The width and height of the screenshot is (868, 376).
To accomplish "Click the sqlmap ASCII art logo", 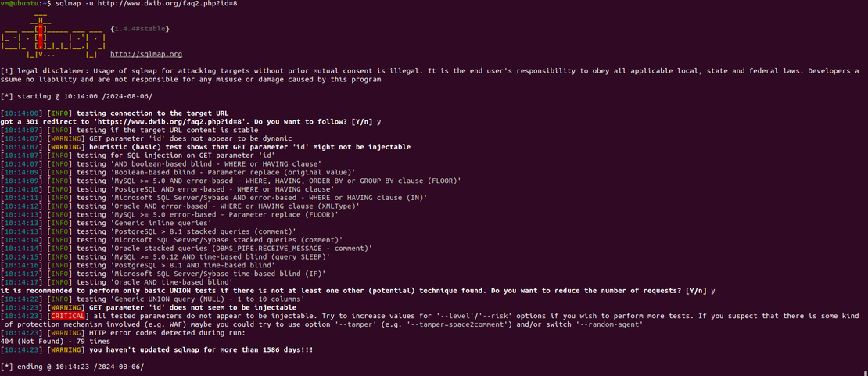I will (x=53, y=34).
